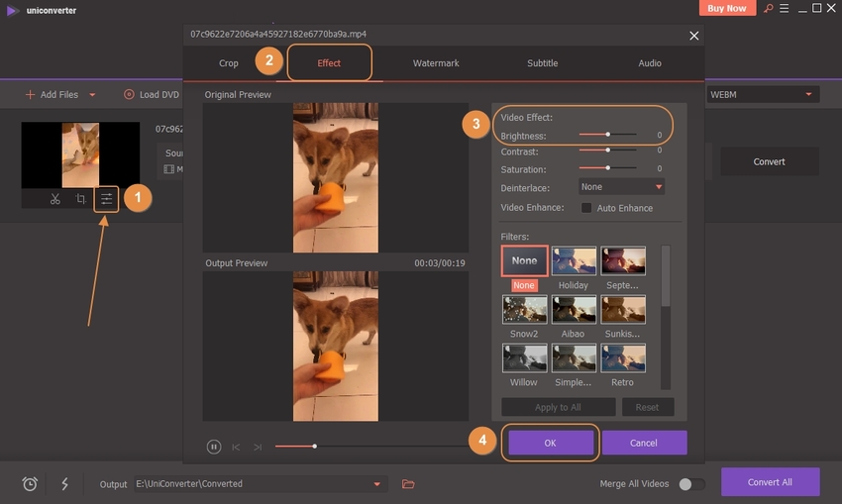
Task: Open the WEBM output format dropdown
Action: 762,94
